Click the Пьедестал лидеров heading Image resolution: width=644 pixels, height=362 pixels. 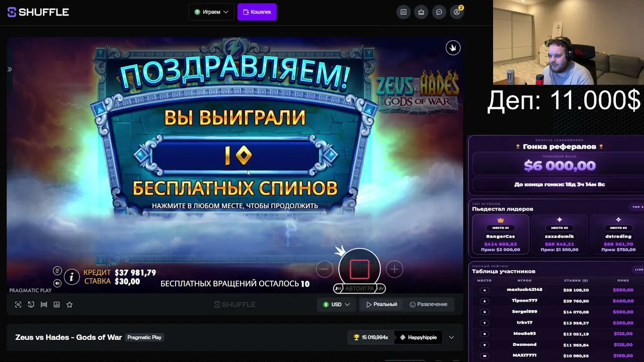click(x=503, y=209)
